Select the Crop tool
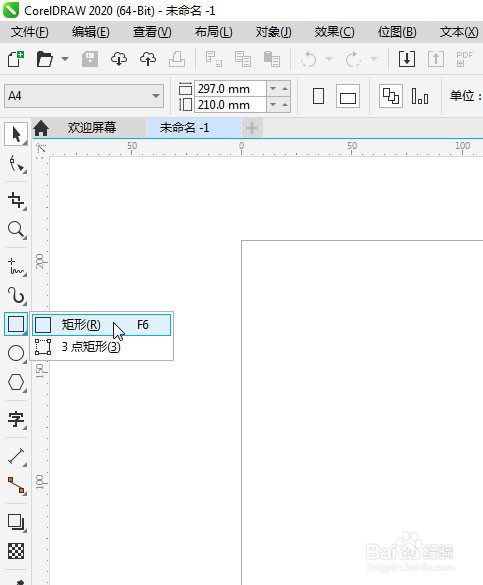 pos(16,200)
